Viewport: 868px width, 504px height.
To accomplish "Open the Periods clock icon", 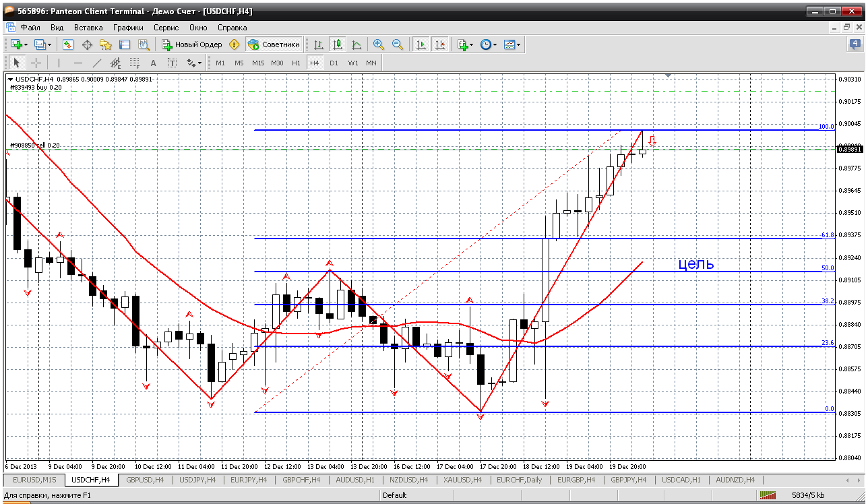I will 485,44.
